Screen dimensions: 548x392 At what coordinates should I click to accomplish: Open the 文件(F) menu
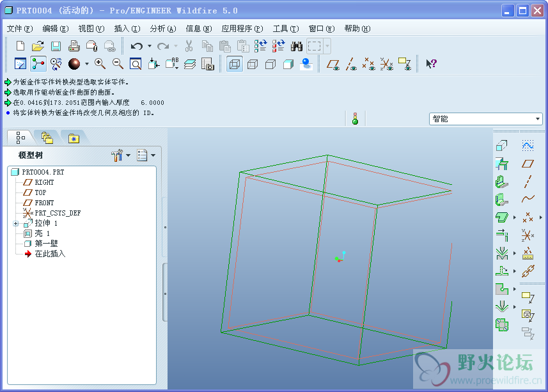point(20,29)
